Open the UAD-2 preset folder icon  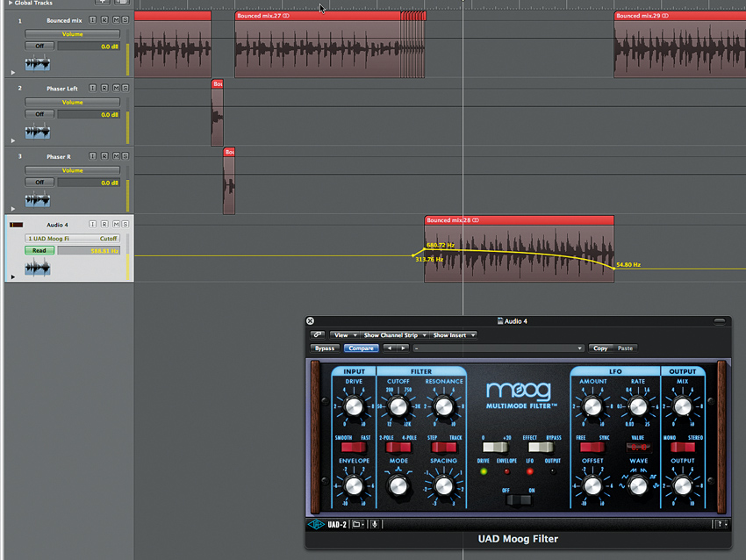pos(358,524)
